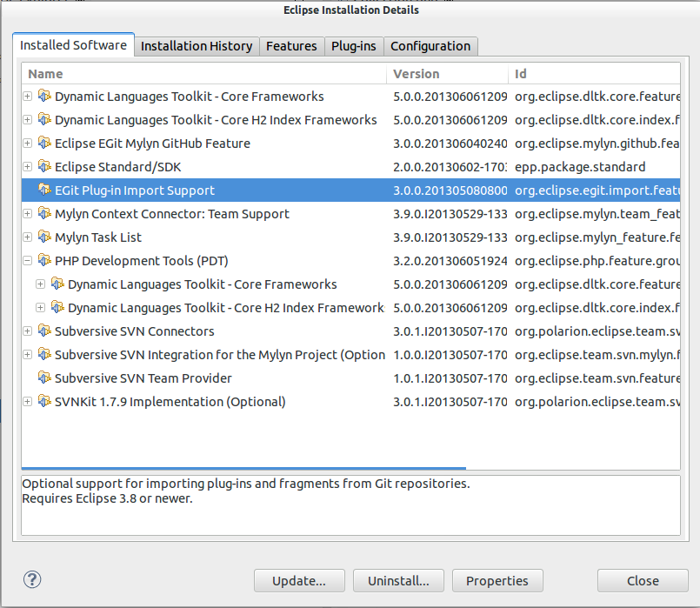Switch to the Configuration tab

click(430, 46)
